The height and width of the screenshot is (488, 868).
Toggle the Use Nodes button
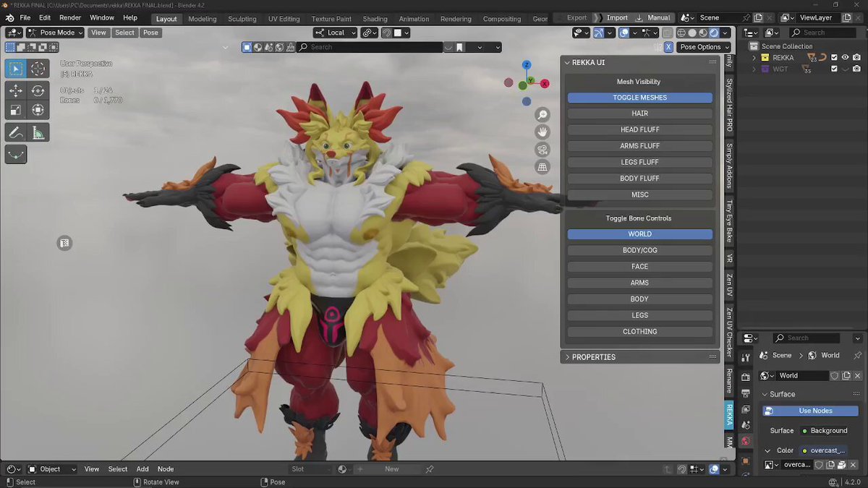tap(810, 411)
